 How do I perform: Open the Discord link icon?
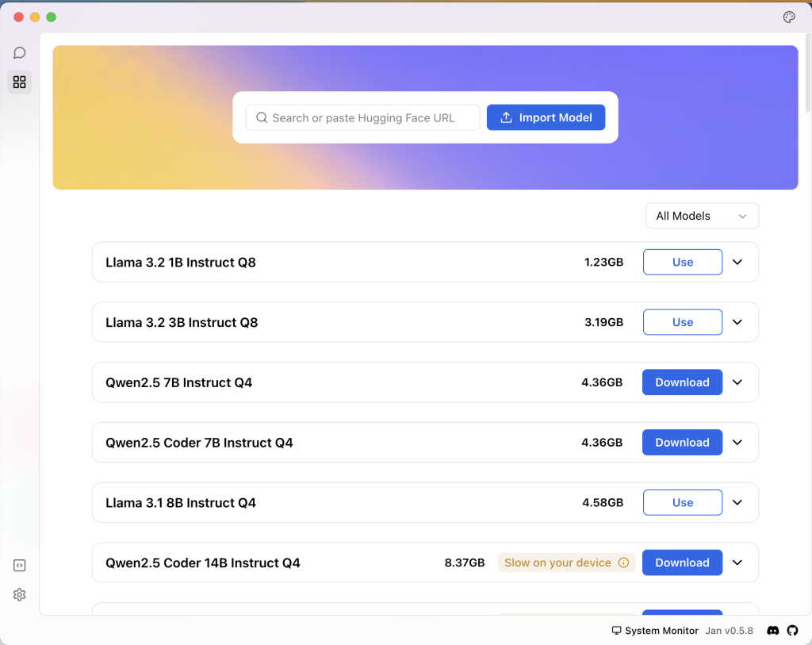[x=772, y=631]
